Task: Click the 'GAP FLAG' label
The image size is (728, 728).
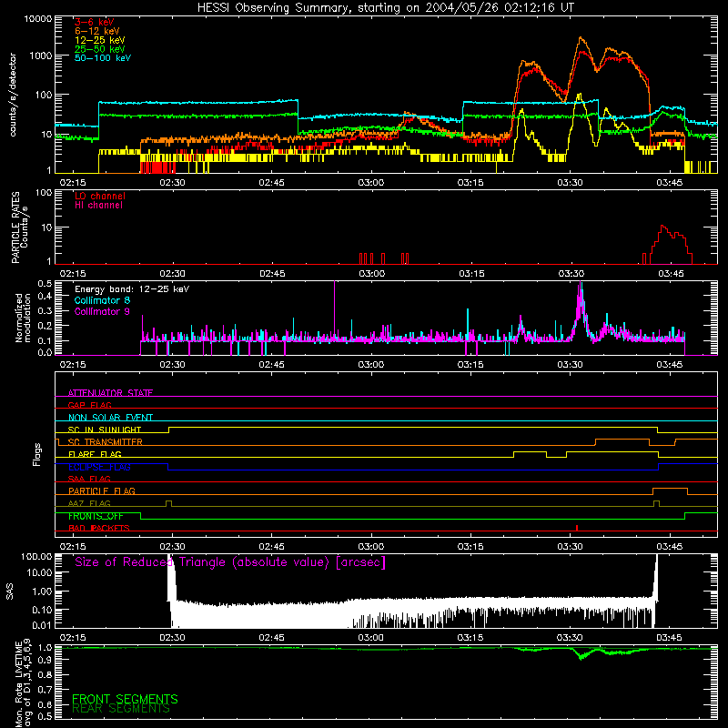Action: point(89,405)
